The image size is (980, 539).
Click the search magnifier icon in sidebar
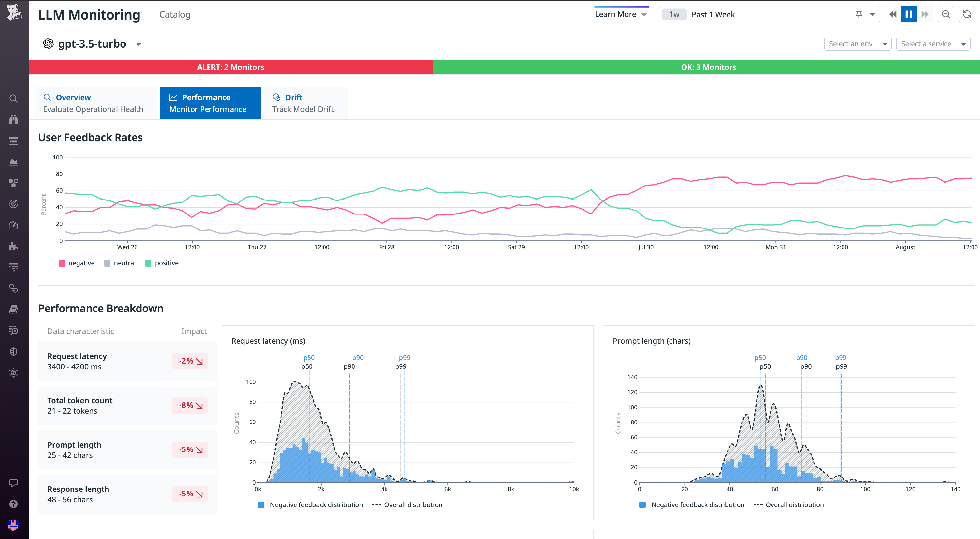coord(14,99)
